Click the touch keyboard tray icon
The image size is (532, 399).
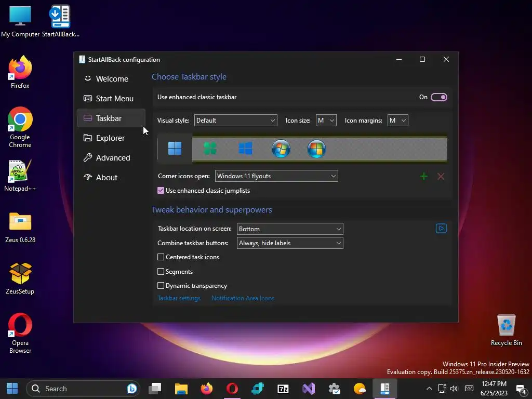(x=469, y=389)
